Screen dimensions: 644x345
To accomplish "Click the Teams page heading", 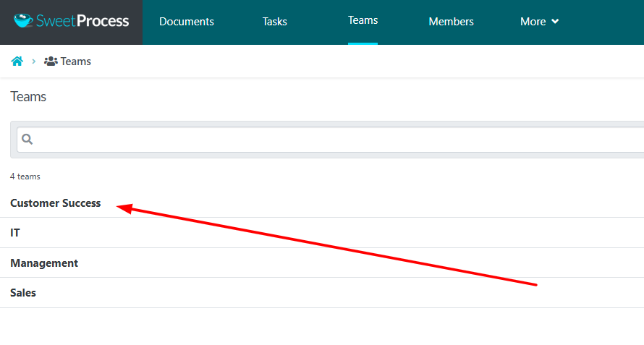I will coord(28,97).
